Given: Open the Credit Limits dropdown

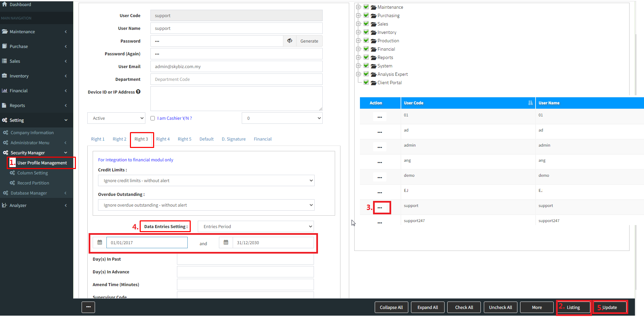Looking at the screenshot, I should [x=206, y=180].
